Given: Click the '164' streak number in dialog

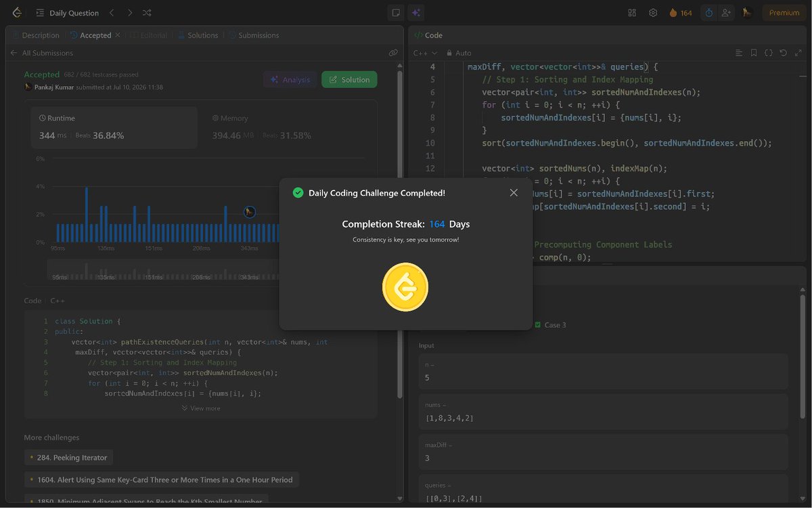Looking at the screenshot, I should click(x=437, y=224).
